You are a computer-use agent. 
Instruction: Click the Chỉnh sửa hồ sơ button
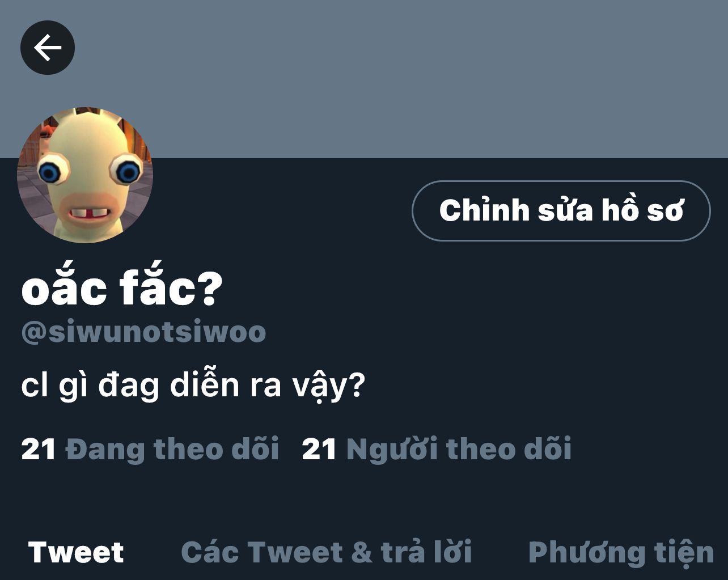coord(561,210)
